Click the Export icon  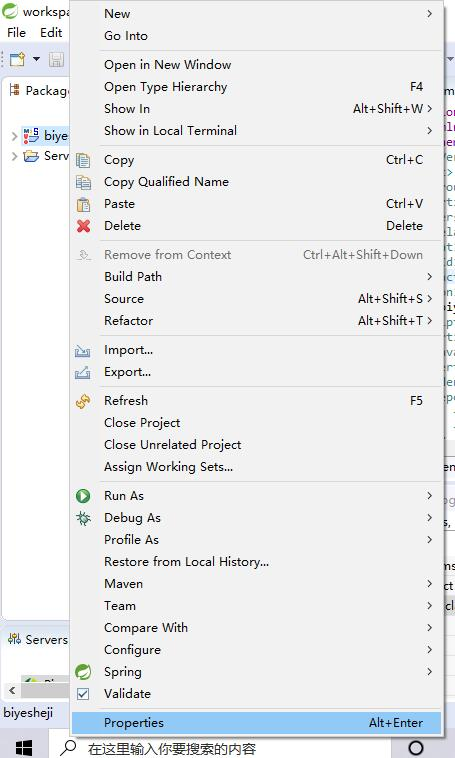pyautogui.click(x=83, y=372)
